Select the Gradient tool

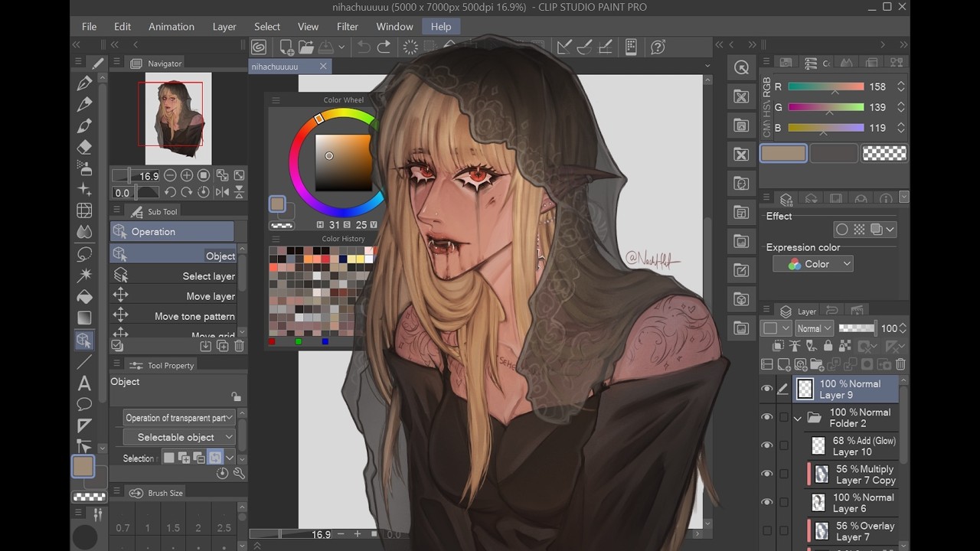[x=85, y=318]
